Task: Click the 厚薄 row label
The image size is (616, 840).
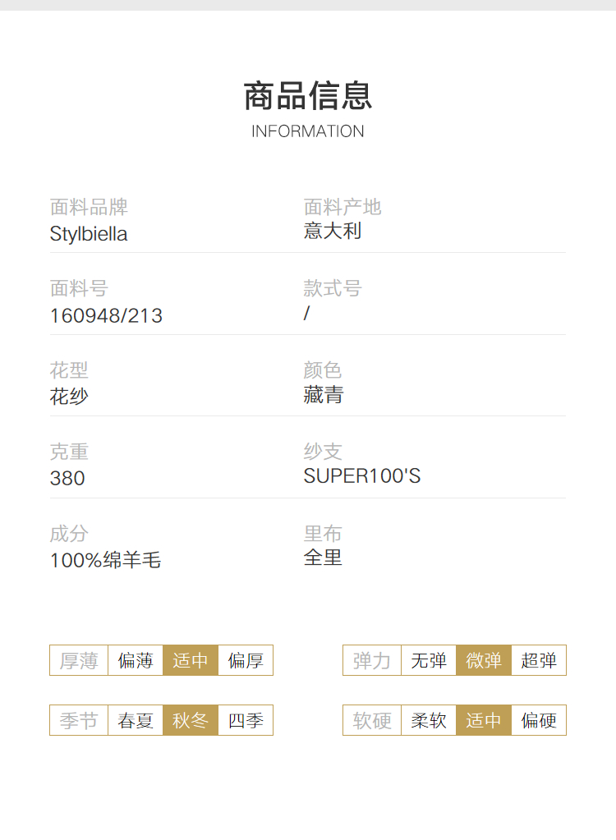Action: 79,660
